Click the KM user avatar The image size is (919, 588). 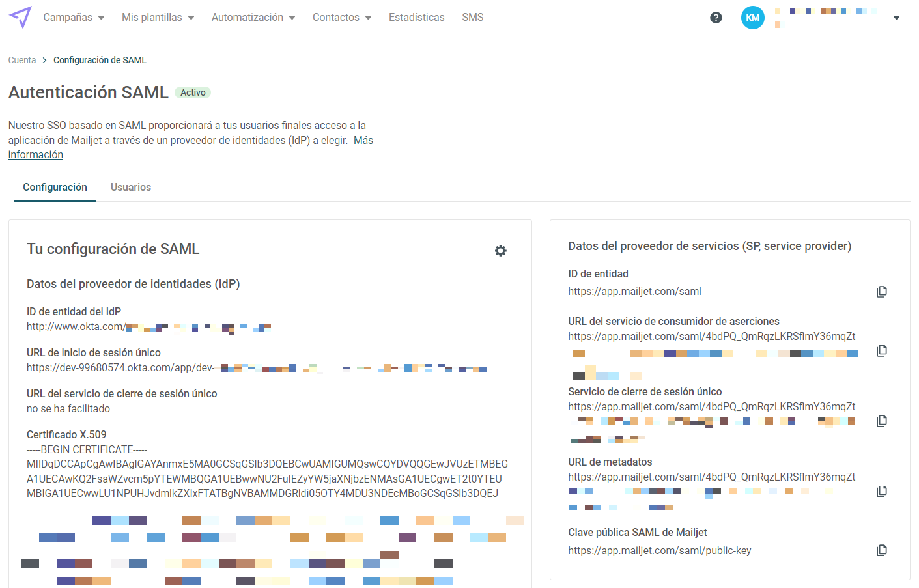752,18
